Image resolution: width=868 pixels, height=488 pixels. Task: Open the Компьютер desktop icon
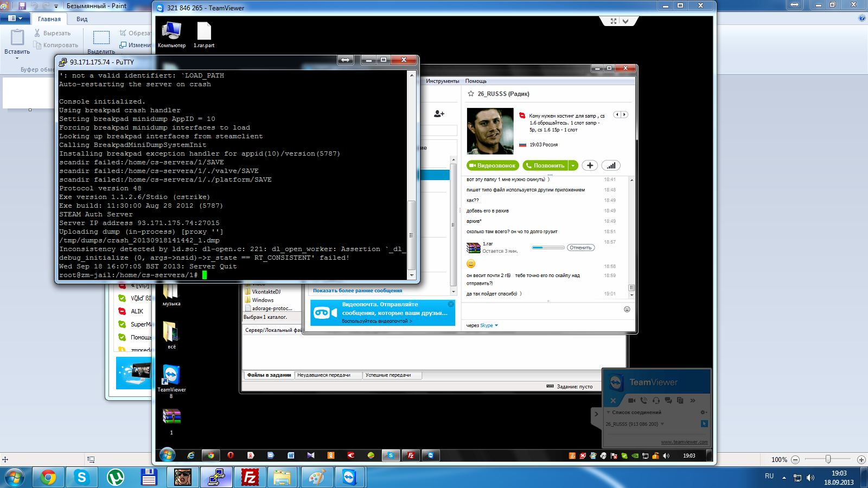click(x=171, y=35)
